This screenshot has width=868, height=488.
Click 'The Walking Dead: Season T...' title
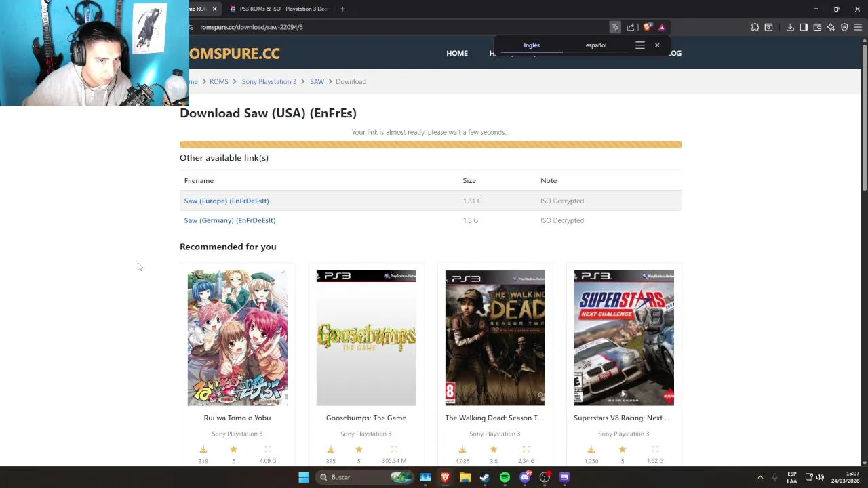click(494, 418)
